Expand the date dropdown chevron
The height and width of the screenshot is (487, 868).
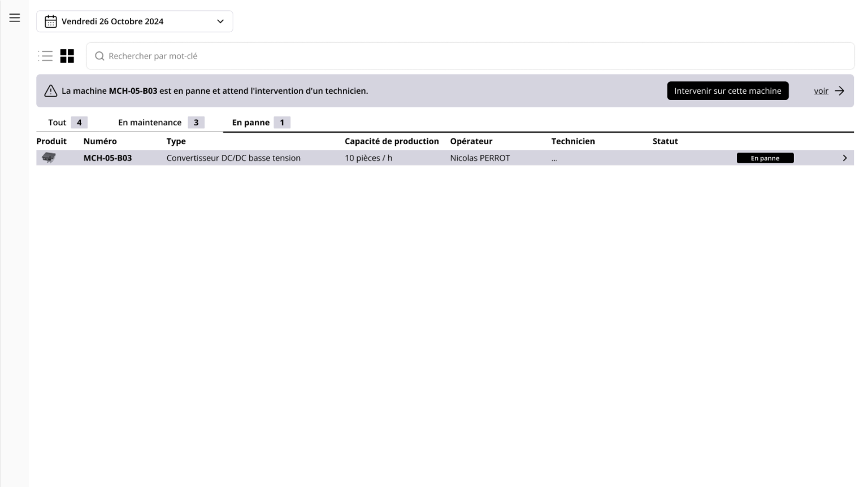pos(220,21)
